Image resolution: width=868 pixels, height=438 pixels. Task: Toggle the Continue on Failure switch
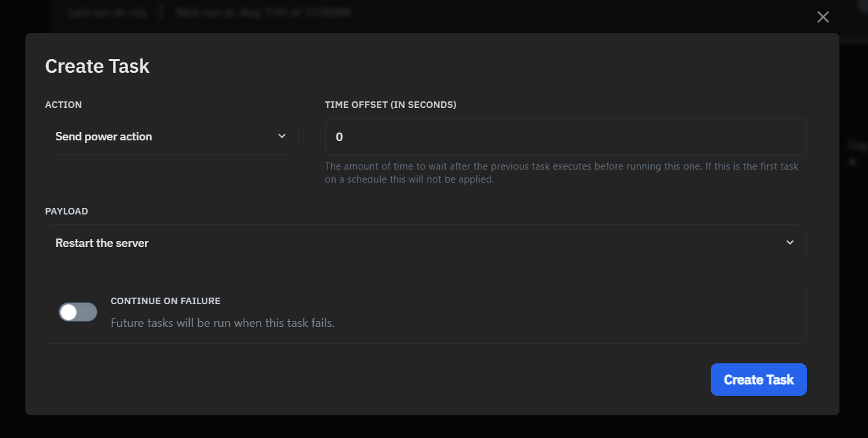(x=78, y=312)
